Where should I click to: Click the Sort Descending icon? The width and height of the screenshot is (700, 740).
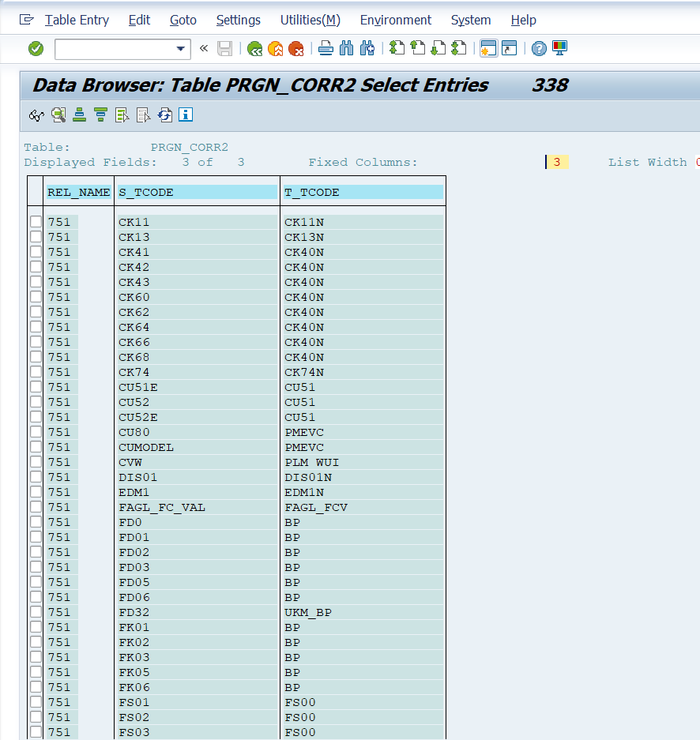point(100,115)
